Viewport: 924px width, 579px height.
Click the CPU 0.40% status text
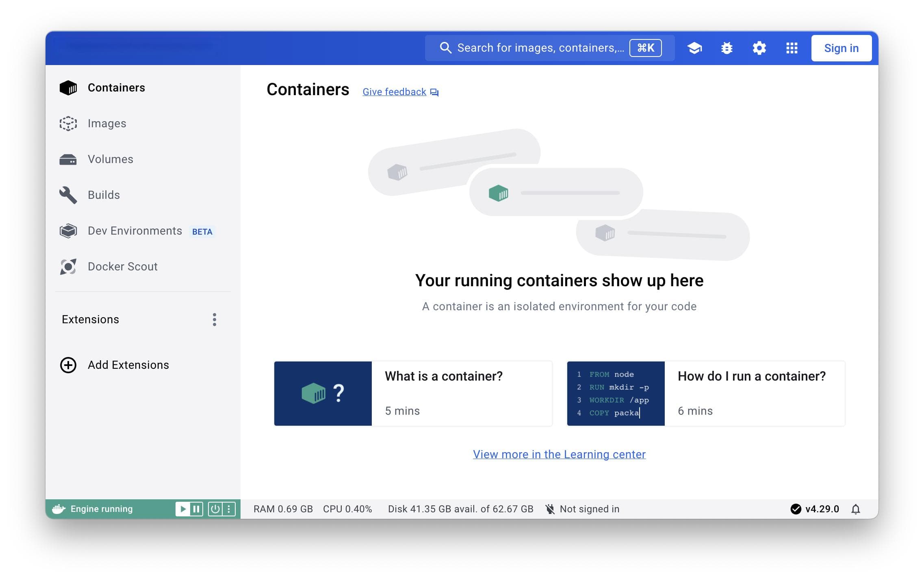pyautogui.click(x=347, y=509)
